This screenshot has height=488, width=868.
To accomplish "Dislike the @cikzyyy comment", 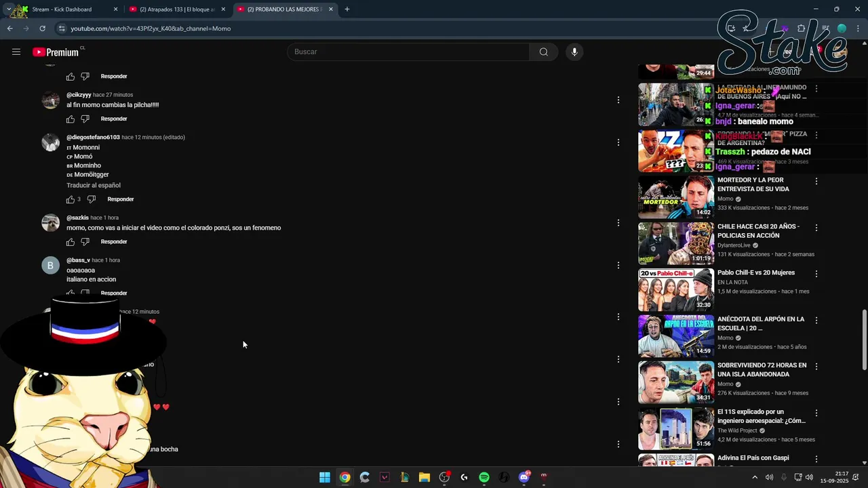I will 85,119.
